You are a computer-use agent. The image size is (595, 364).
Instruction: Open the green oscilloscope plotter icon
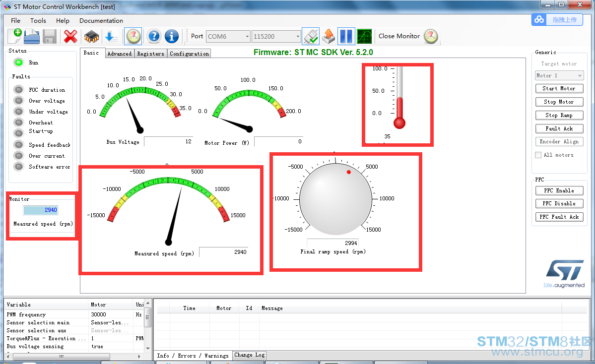coord(364,36)
